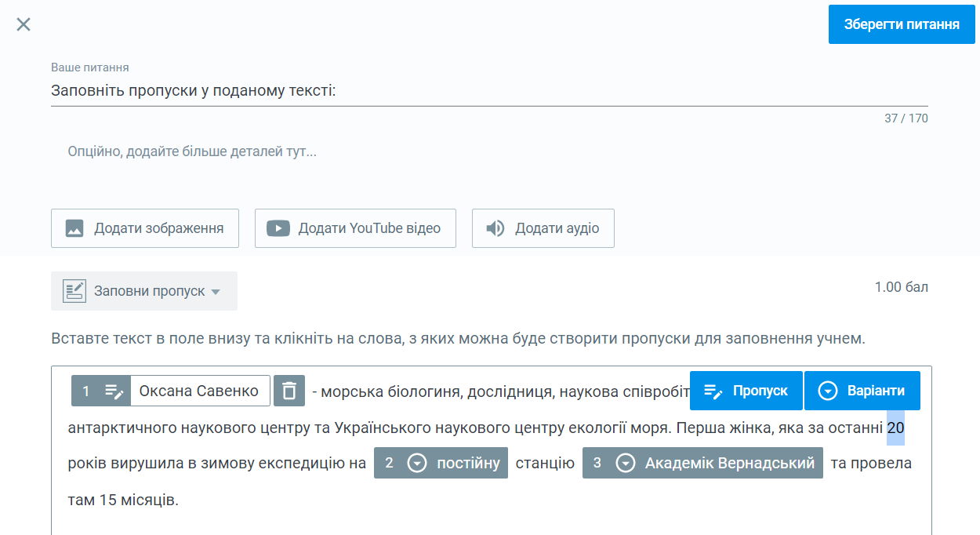Save the question with "Зберегти питання"
Viewport: 980px width, 535px height.
(x=901, y=24)
